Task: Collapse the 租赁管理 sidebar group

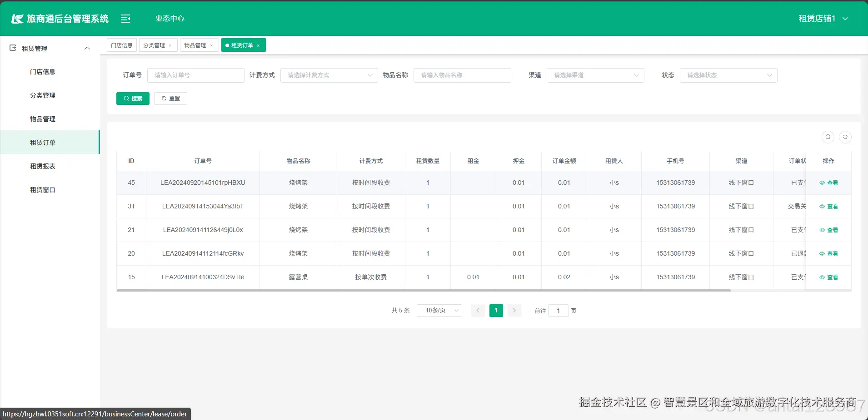Action: point(87,48)
